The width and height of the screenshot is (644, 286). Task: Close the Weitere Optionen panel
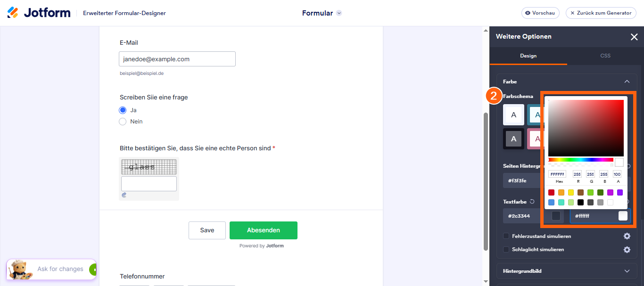click(634, 37)
